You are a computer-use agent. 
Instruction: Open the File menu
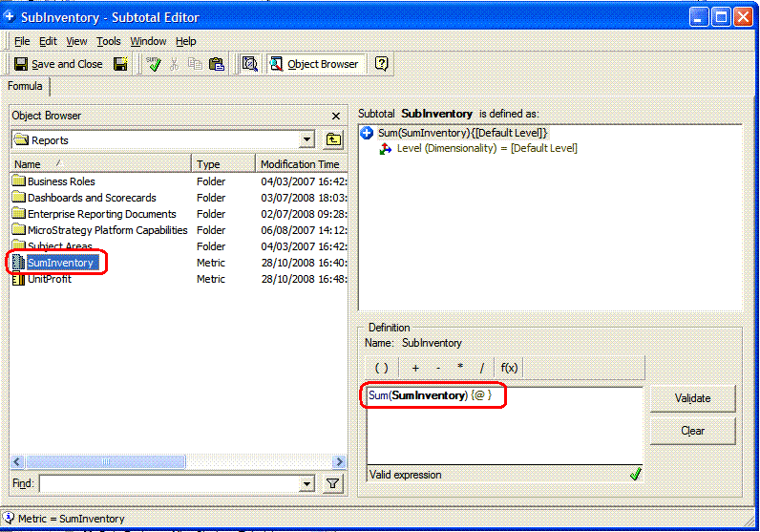pos(22,41)
